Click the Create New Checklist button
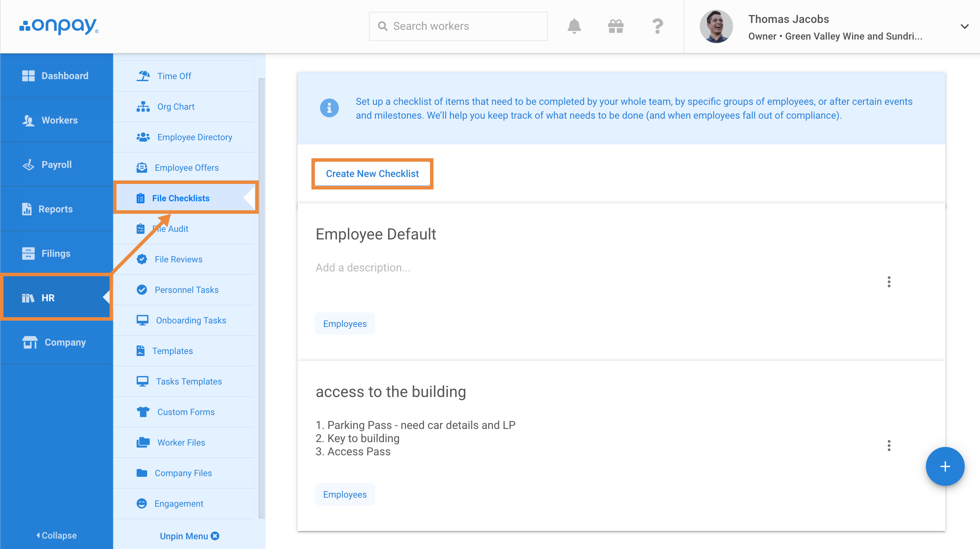 click(372, 174)
